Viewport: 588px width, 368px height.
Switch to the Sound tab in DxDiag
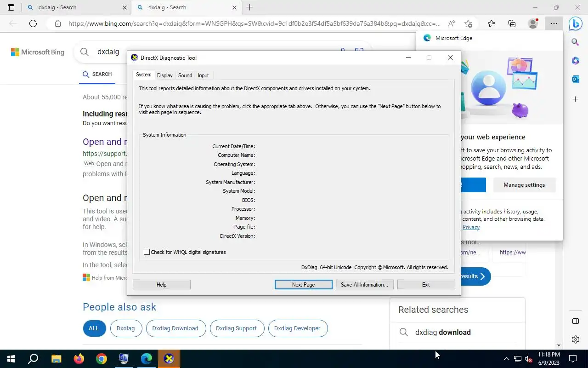pyautogui.click(x=185, y=75)
